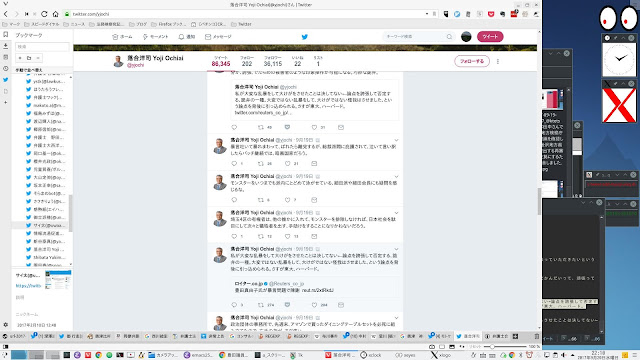Adjust the page zoom slider

pyautogui.click(x=505, y=347)
